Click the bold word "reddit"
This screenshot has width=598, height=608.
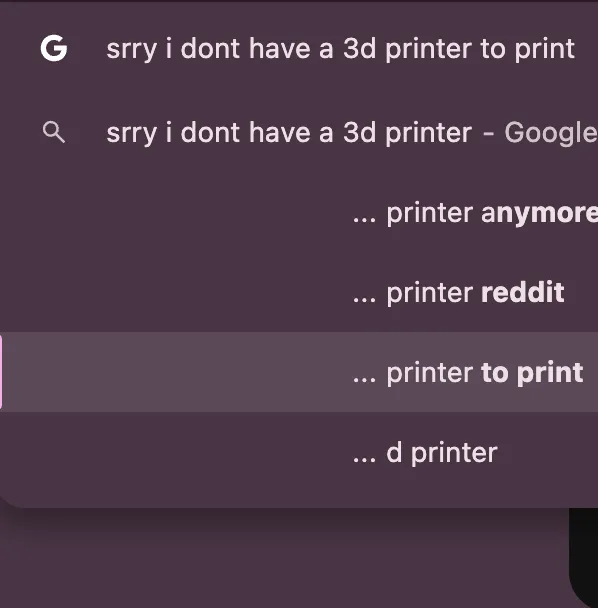coord(522,292)
